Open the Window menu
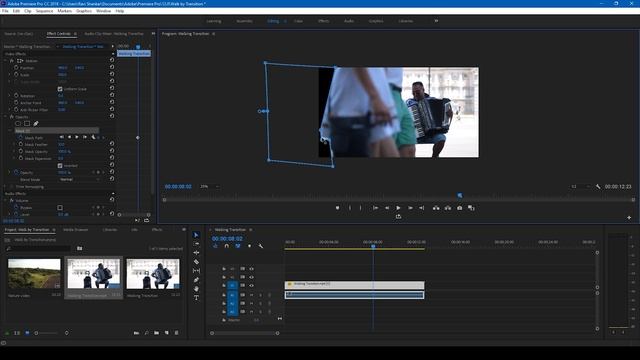The height and width of the screenshot is (360, 640). (103, 11)
